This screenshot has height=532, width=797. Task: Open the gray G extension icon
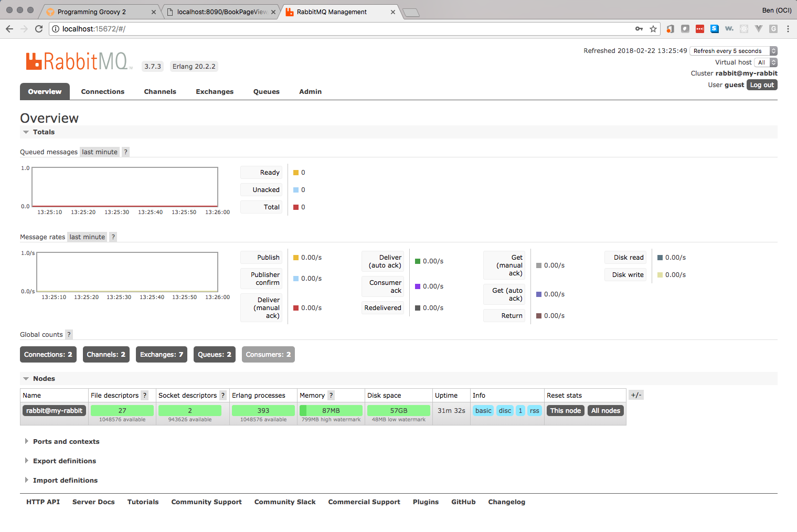773,29
